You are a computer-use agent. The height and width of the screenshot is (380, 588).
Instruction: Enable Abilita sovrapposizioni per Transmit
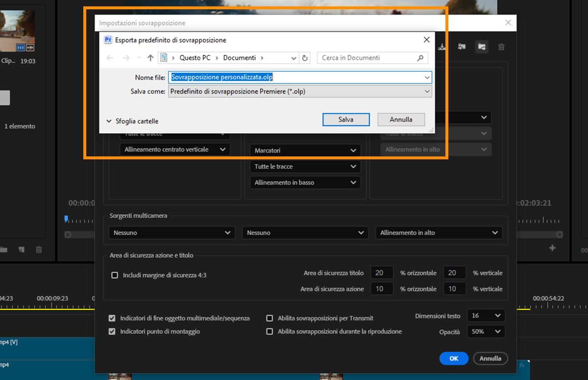269,318
